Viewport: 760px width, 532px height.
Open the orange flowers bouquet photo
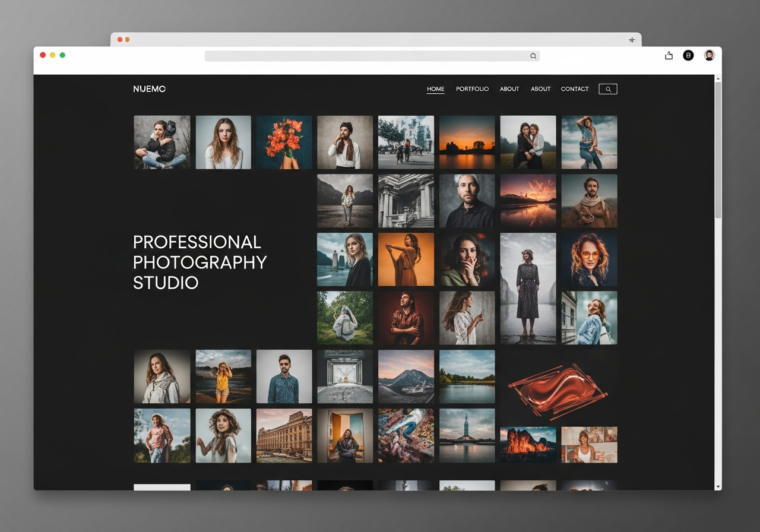click(284, 142)
